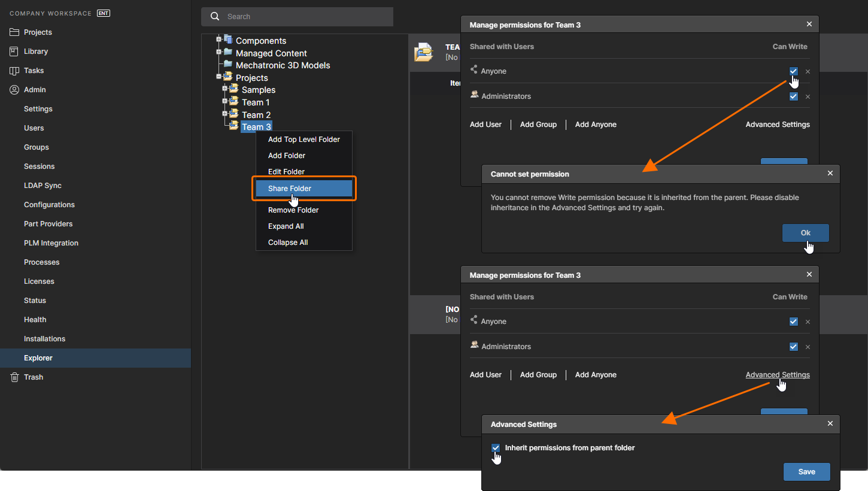Click the Tasks sidebar icon
Image resolution: width=868 pixels, height=491 pixels.
[14, 71]
